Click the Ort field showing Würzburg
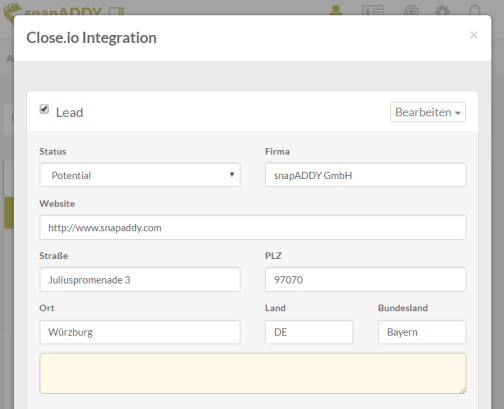The width and height of the screenshot is (504, 409). click(x=140, y=332)
